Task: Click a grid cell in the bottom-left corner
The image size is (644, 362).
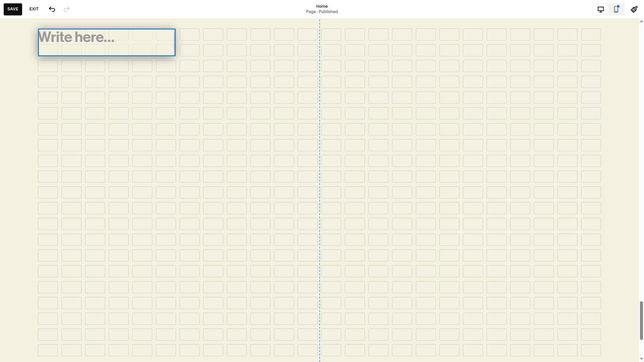Action: (x=48, y=350)
